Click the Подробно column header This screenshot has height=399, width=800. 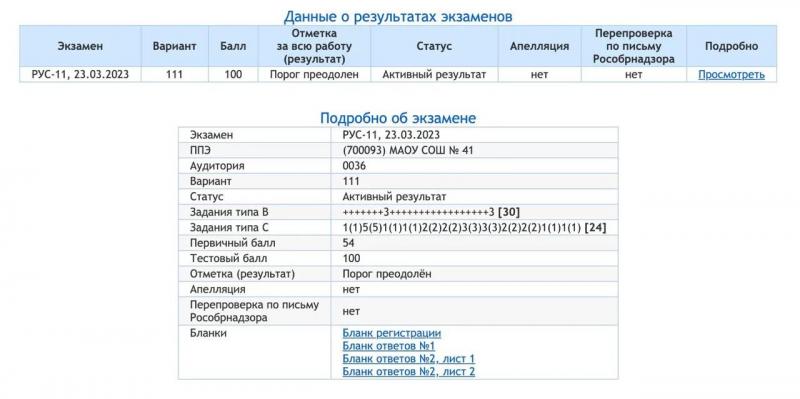(731, 46)
